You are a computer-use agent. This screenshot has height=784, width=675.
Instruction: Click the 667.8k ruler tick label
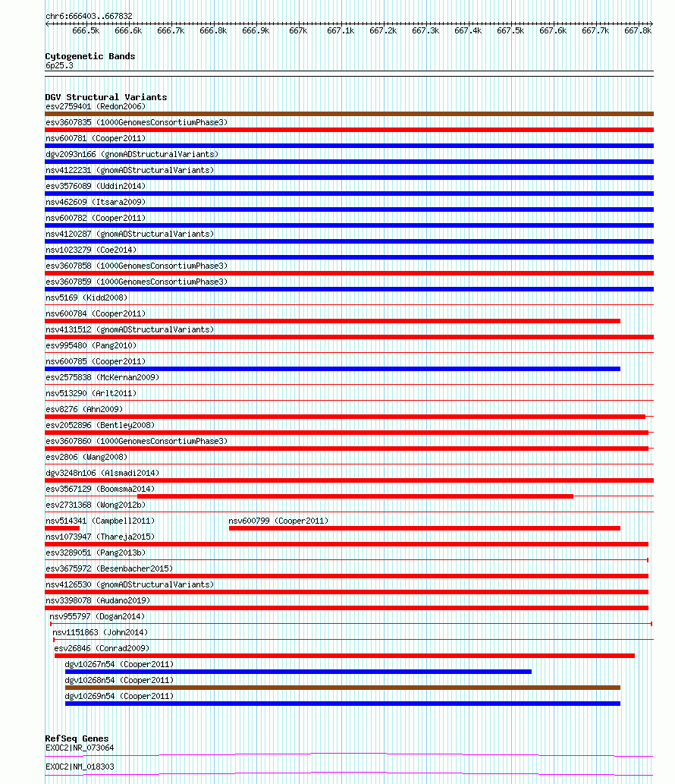click(638, 30)
